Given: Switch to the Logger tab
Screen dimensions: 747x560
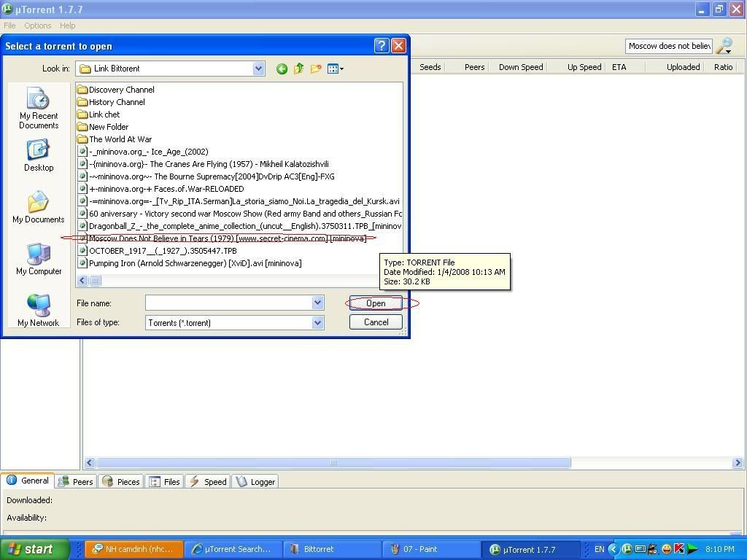Looking at the screenshot, I should coord(255,481).
